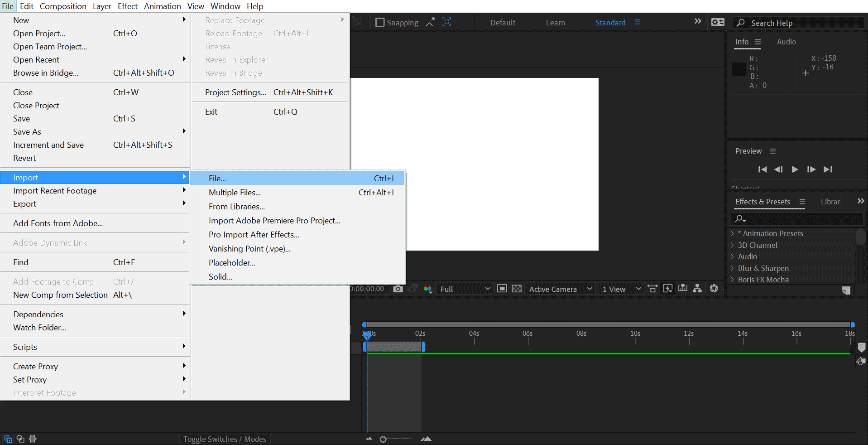Click the snapshot camera icon

point(398,289)
